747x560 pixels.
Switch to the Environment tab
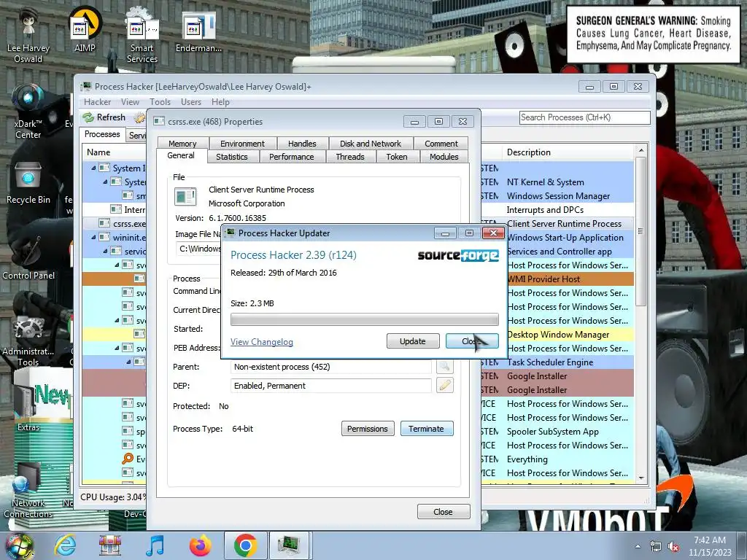point(242,144)
